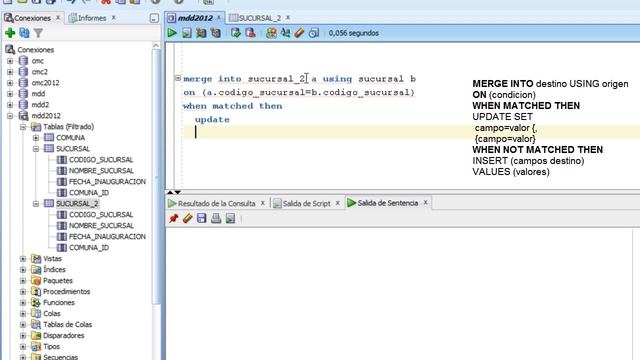This screenshot has width=640, height=360.
Task: Save output with the floppy disk icon
Action: coord(202,218)
